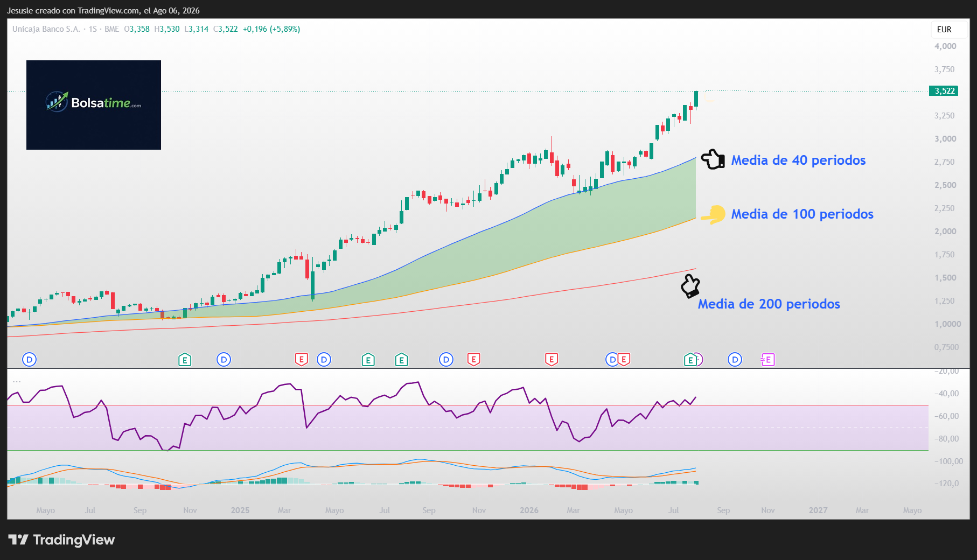This screenshot has height=560, width=977.
Task: Click the Bolsatime.com logo image
Action: point(94,105)
